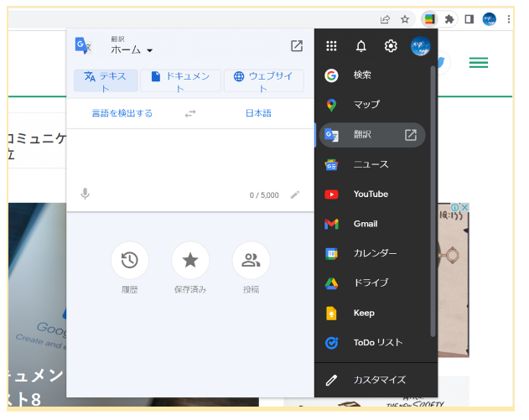The height and width of the screenshot is (420, 529).
Task: Click the Google Translate logo
Action: pyautogui.click(x=84, y=46)
